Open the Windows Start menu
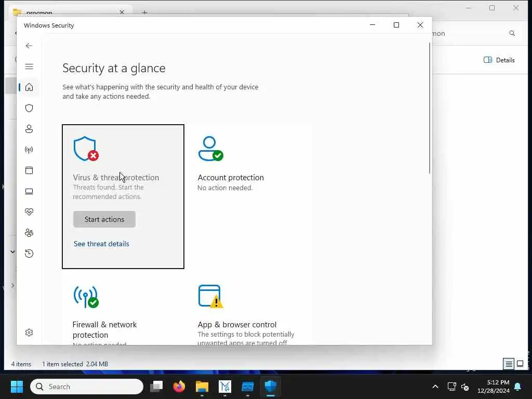 click(17, 387)
